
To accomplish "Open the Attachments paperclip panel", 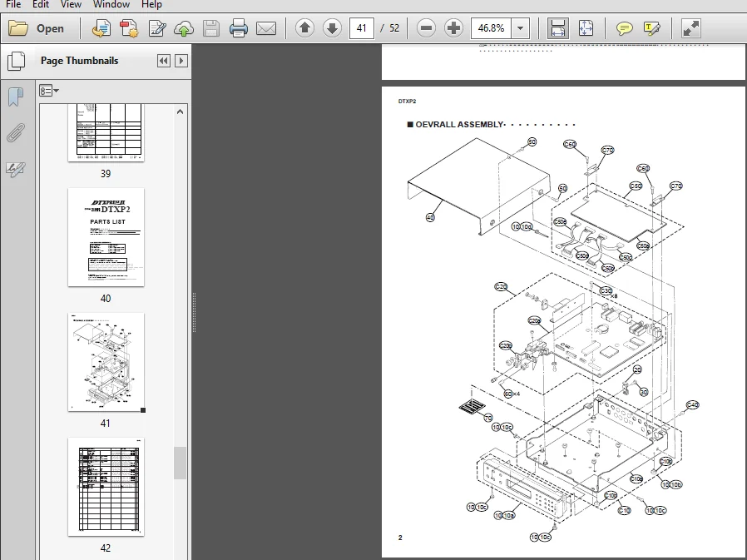I will point(16,133).
